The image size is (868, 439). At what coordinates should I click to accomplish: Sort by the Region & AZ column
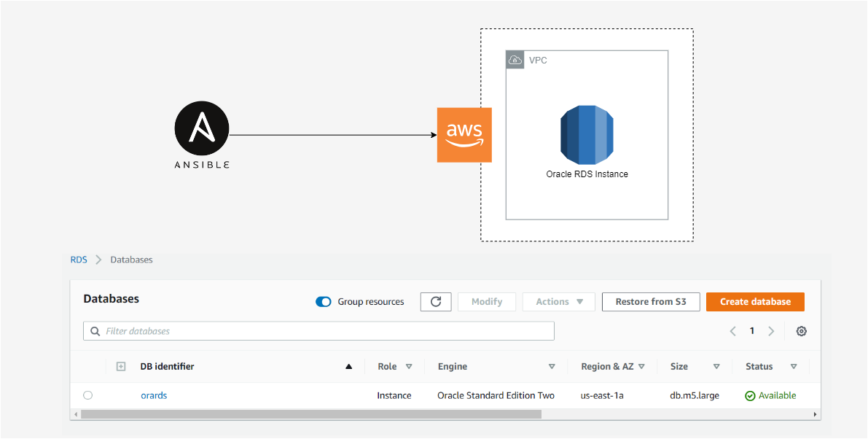[641, 367]
